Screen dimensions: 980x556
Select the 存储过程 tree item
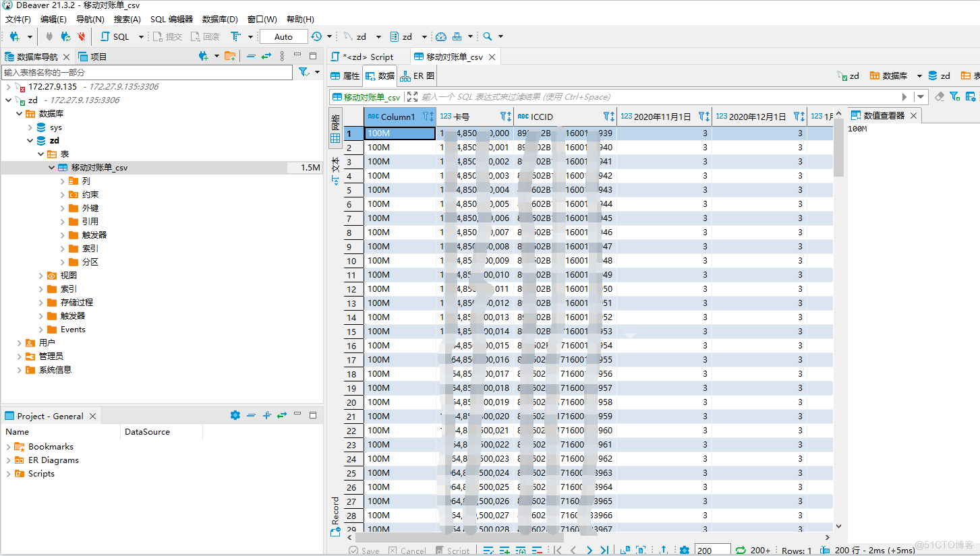tap(76, 302)
